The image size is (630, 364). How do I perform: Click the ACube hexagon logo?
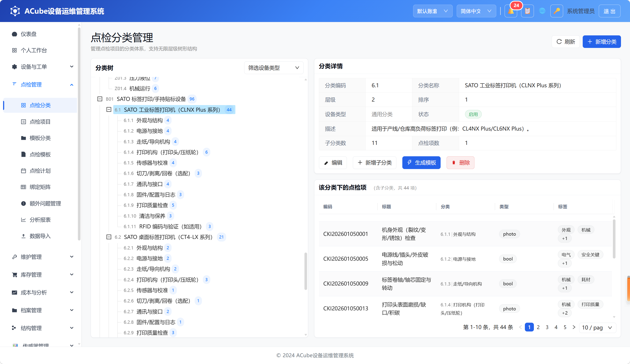pyautogui.click(x=15, y=11)
